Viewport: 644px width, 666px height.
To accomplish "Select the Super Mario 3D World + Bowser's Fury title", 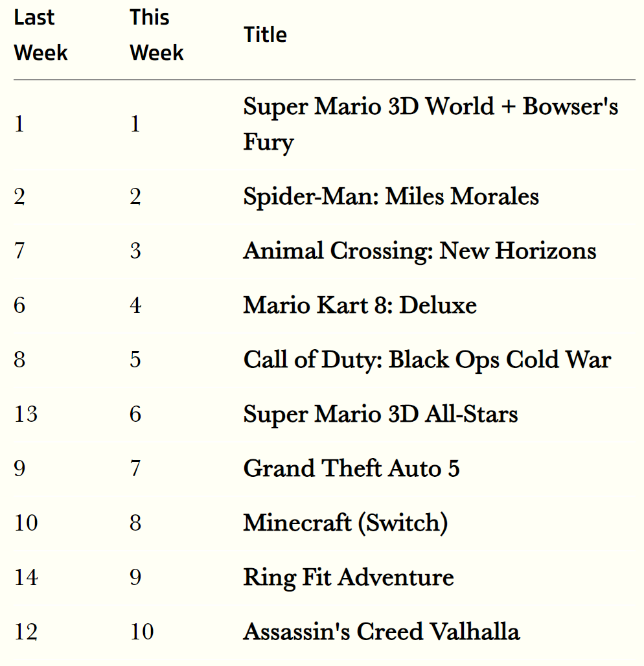I will tap(431, 124).
